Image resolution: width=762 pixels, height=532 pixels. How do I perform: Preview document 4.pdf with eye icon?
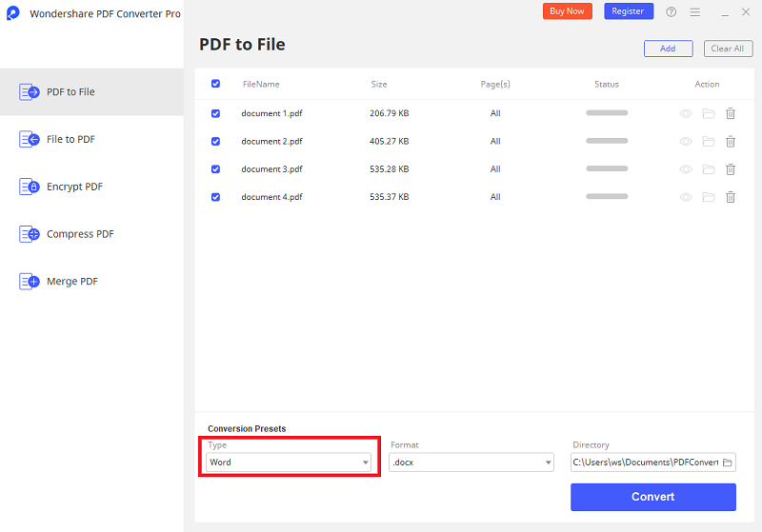686,197
